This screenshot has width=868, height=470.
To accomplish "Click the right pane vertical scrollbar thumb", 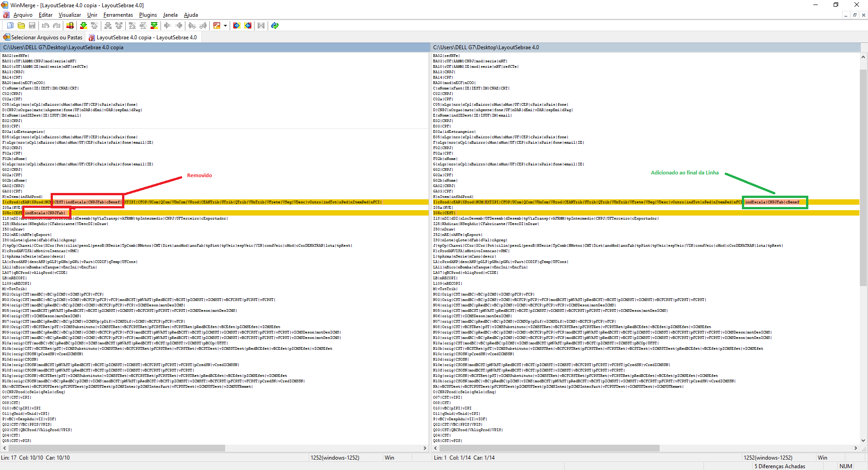I will [863, 177].
